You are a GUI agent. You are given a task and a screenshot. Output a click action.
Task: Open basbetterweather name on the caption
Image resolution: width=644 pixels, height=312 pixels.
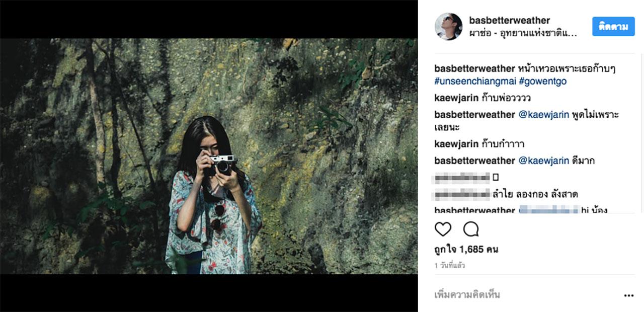pyautogui.click(x=474, y=68)
